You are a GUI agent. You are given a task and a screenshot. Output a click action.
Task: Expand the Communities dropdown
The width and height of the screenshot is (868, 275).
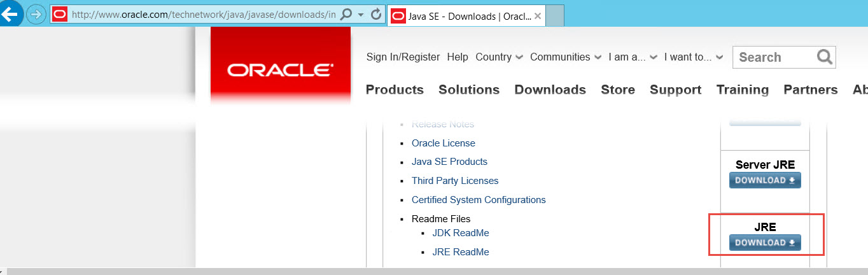point(566,57)
